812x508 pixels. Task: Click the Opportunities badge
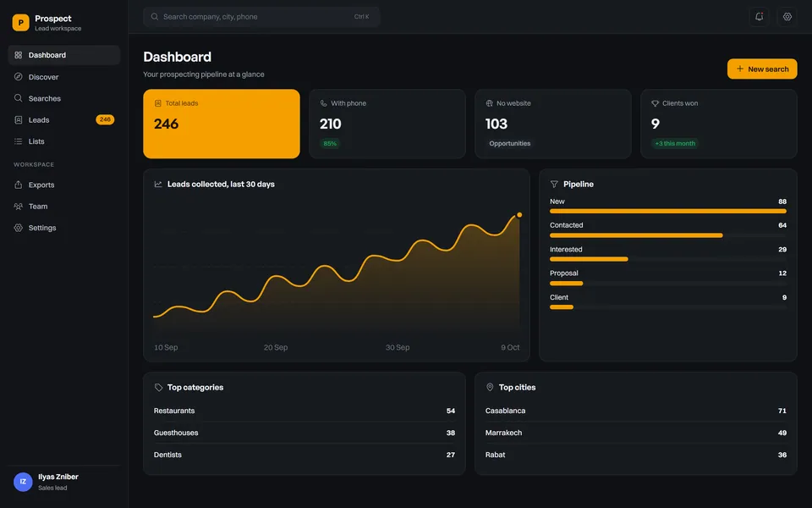509,144
